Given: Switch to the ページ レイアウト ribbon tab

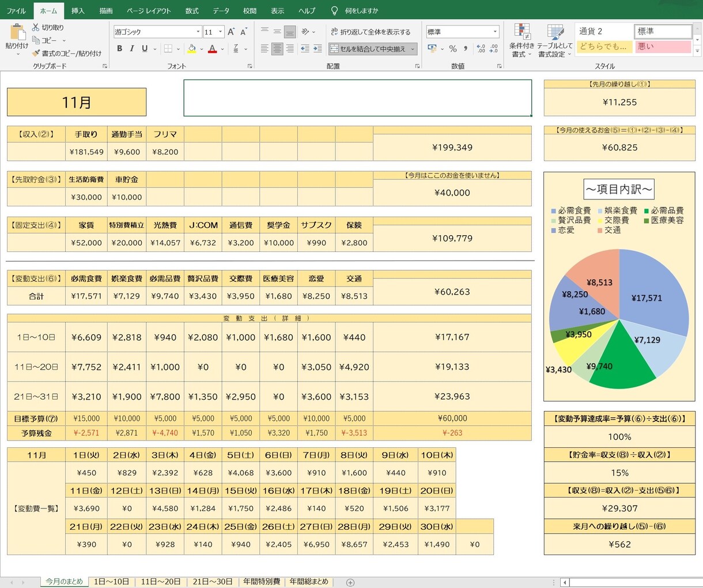Looking at the screenshot, I should 149,11.
